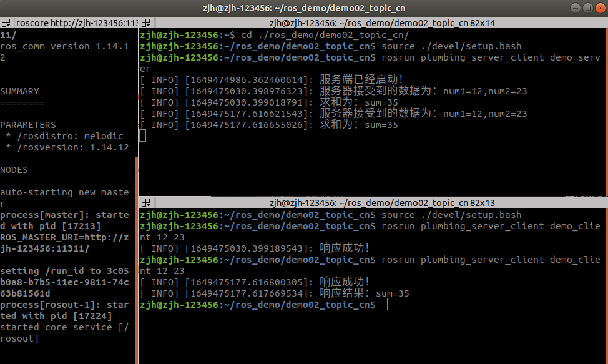Click 'started core service [/' line

(64, 327)
